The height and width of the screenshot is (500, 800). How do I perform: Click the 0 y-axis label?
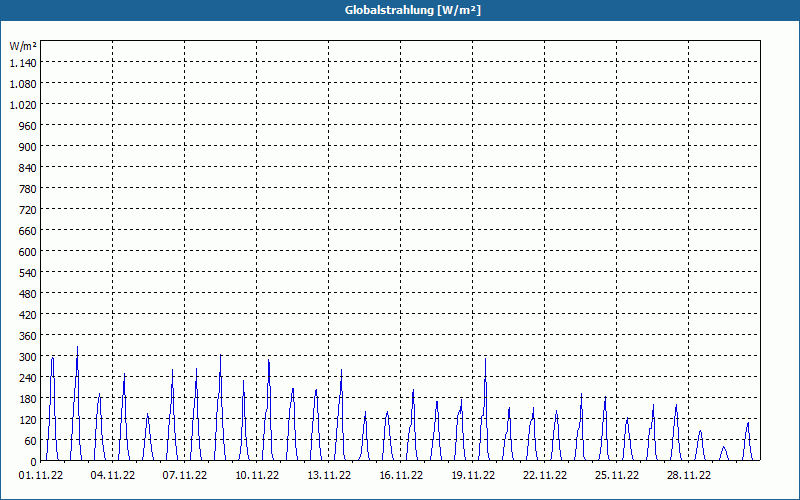tap(34, 462)
